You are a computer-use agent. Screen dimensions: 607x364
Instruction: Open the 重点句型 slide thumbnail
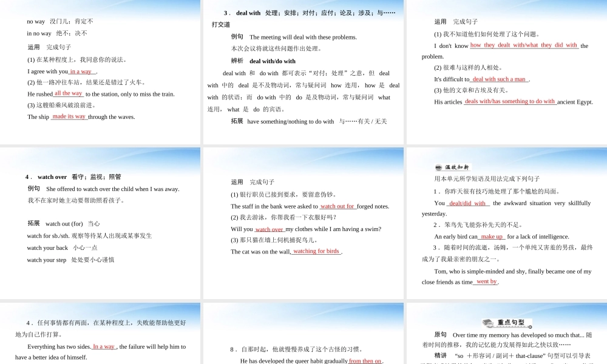point(507,334)
